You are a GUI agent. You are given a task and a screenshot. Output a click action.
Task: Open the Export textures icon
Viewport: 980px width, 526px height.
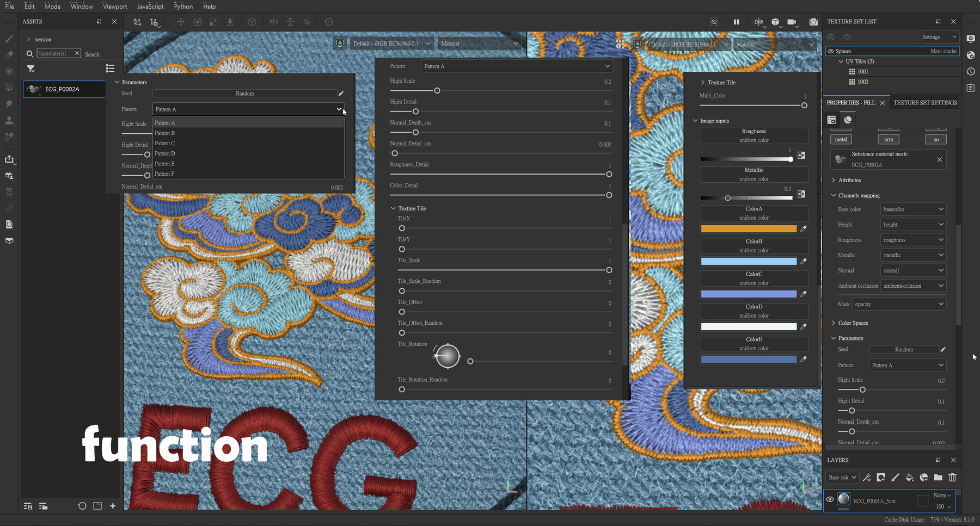(x=9, y=159)
